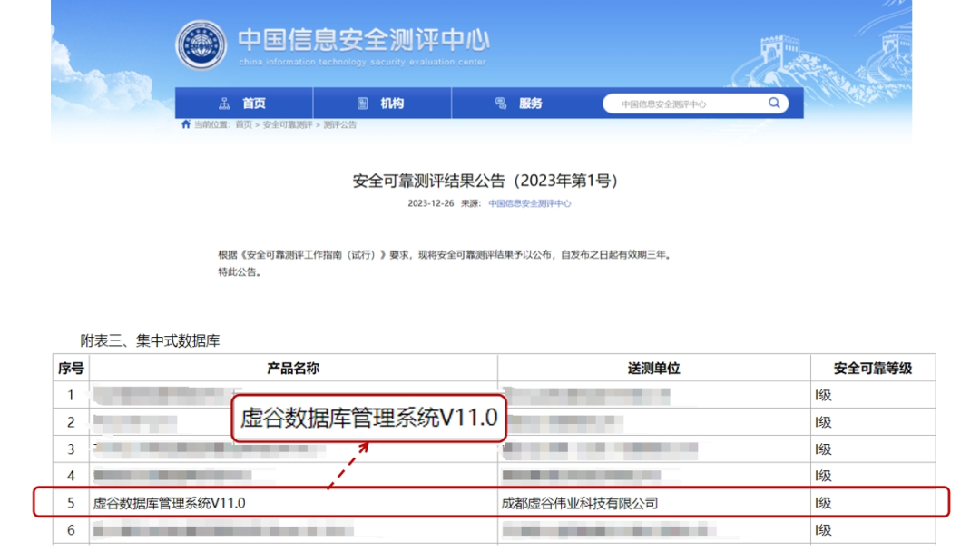
Task: Click the row number 4 cell
Action: (x=71, y=476)
